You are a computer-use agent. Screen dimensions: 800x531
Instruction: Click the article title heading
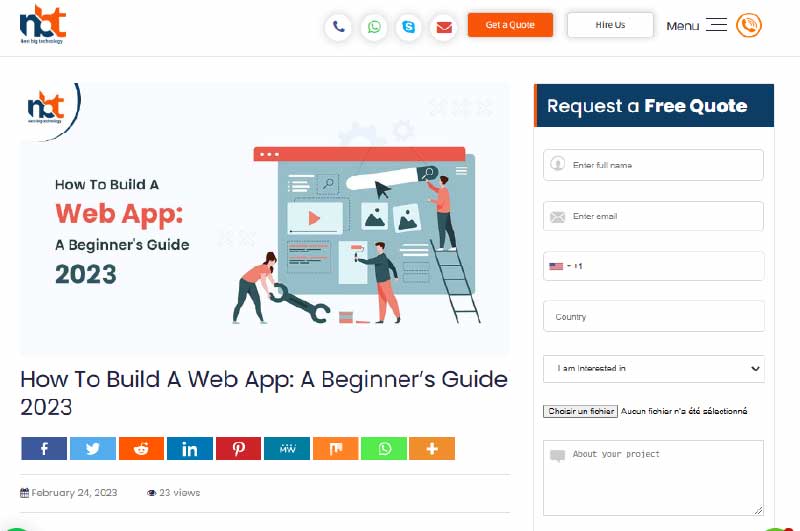pos(264,393)
